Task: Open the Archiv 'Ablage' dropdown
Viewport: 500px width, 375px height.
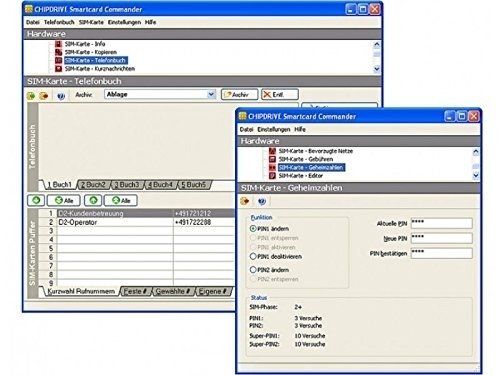Action: 211,94
